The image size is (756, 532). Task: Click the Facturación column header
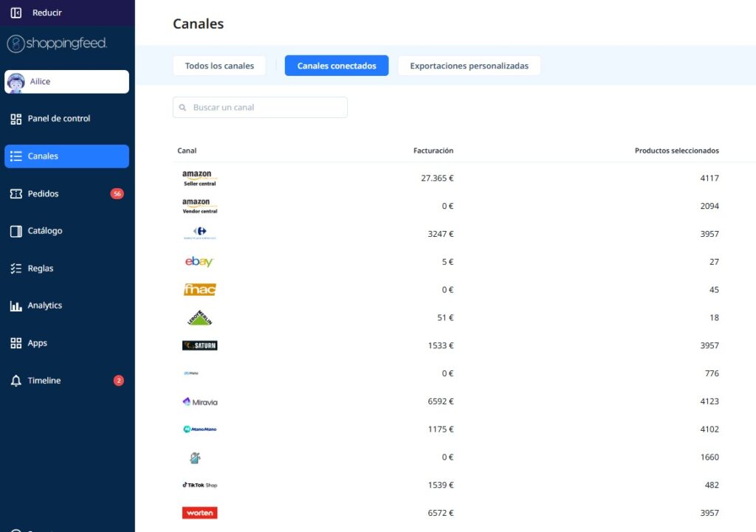click(x=433, y=151)
